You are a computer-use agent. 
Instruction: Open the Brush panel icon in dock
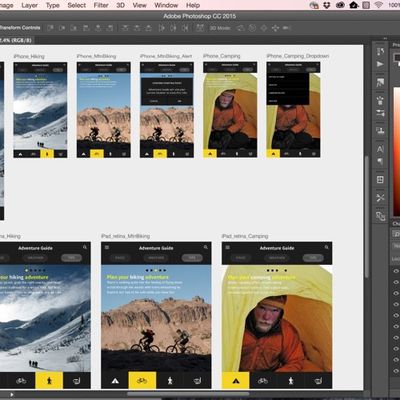tap(380, 100)
